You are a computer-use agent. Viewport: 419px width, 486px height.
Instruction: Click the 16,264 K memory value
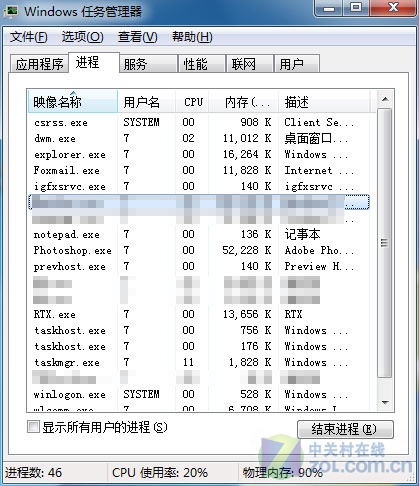click(247, 154)
